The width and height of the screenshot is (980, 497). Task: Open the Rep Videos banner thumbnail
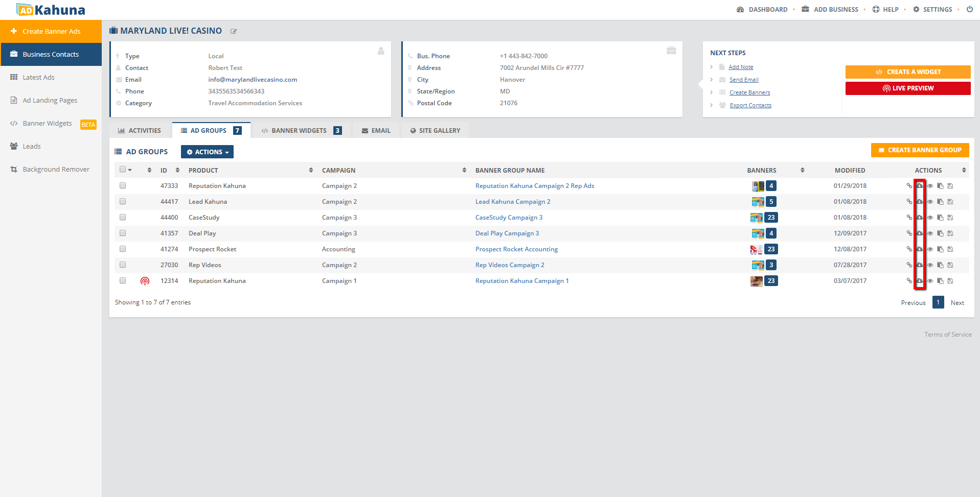point(757,265)
